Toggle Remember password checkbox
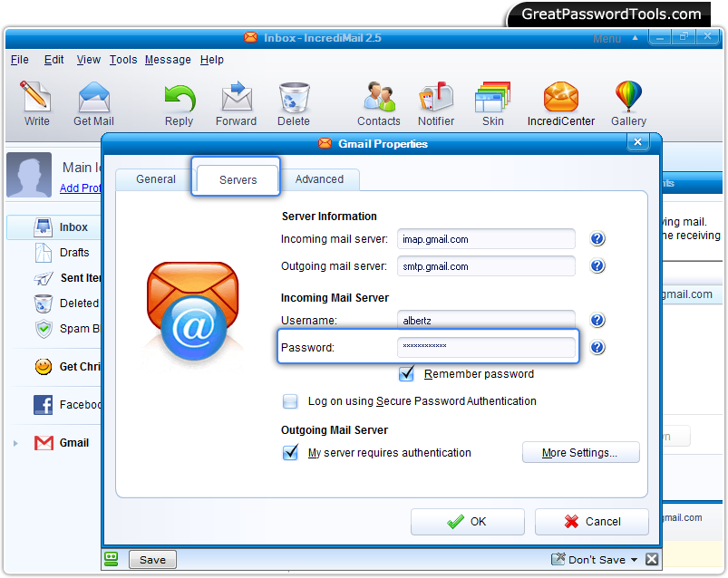This screenshot has width=728, height=578. (x=406, y=373)
